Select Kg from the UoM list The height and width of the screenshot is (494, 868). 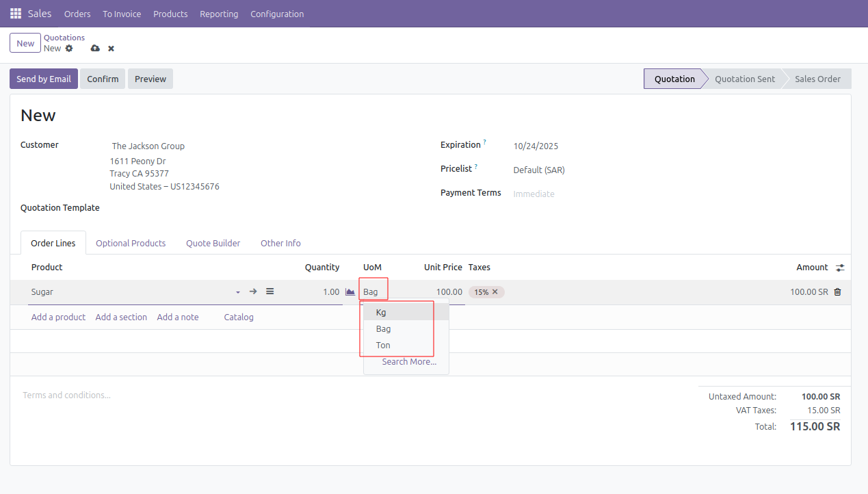(x=381, y=313)
